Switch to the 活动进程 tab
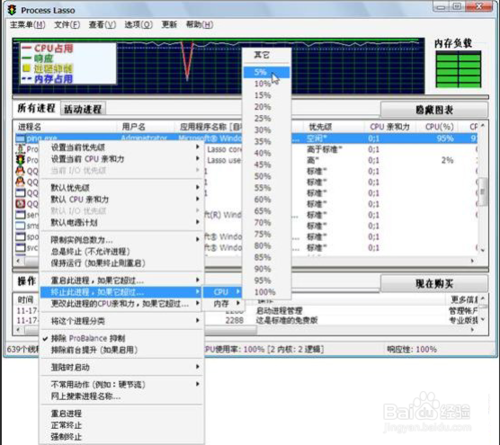This screenshot has width=500, height=445. pyautogui.click(x=83, y=109)
